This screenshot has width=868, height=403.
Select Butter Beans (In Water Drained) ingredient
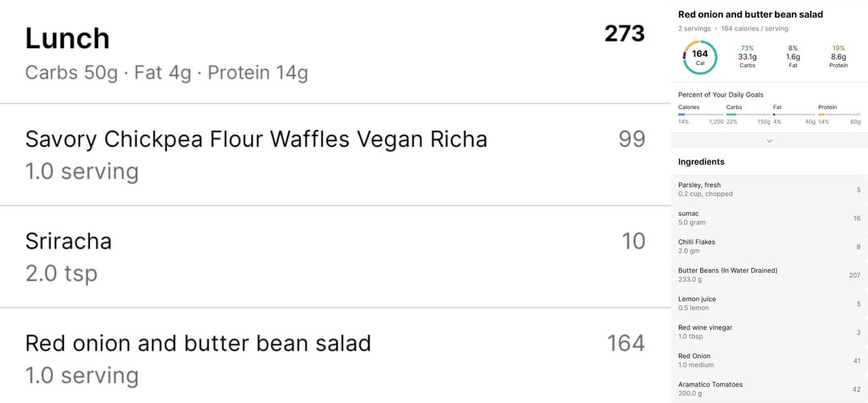click(x=769, y=275)
